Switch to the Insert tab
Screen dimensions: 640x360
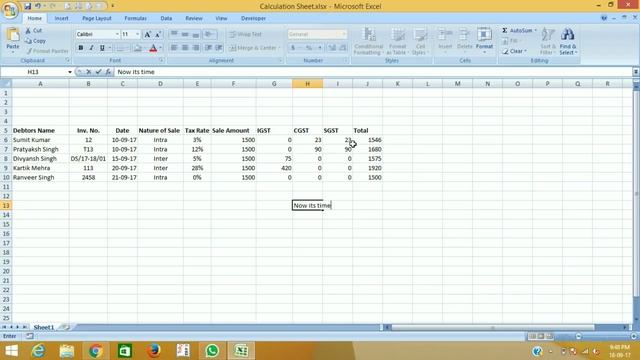click(61, 18)
